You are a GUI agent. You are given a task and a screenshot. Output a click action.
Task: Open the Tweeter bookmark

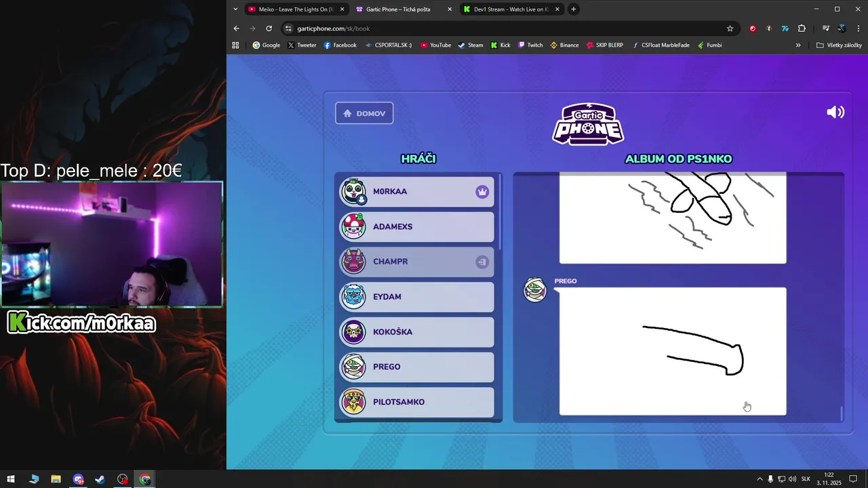click(x=302, y=45)
